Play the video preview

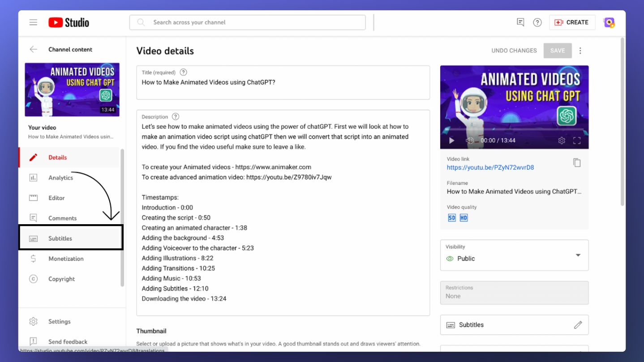(x=451, y=141)
